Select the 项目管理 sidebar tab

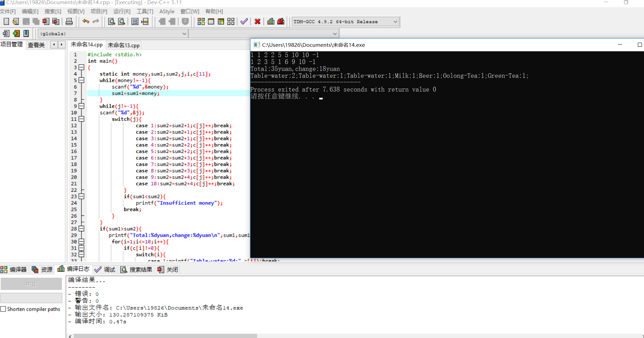12,44
